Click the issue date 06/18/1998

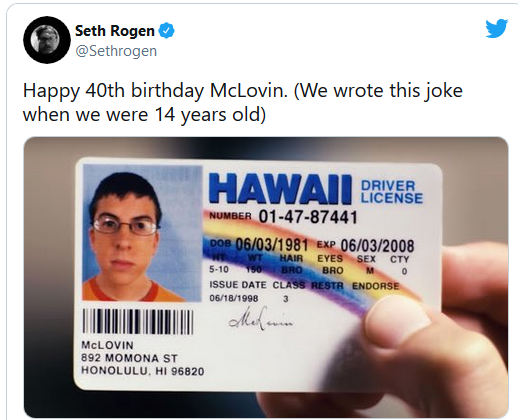pyautogui.click(x=234, y=298)
